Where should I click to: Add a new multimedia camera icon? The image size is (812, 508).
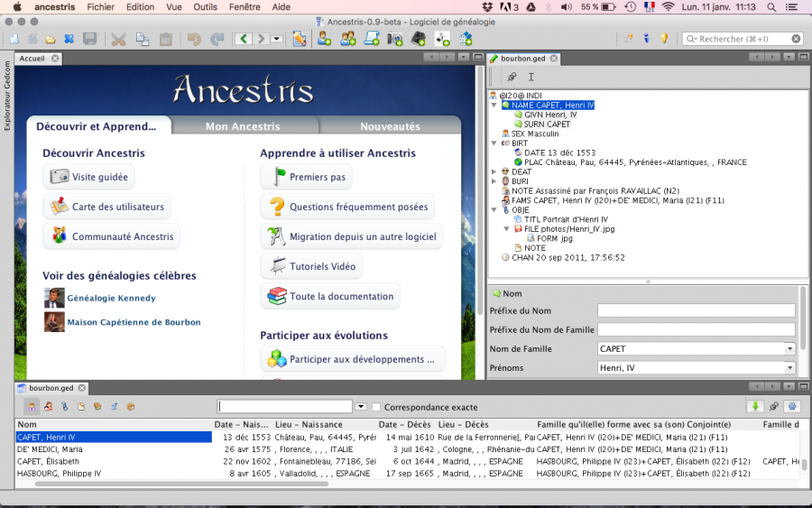(x=395, y=39)
